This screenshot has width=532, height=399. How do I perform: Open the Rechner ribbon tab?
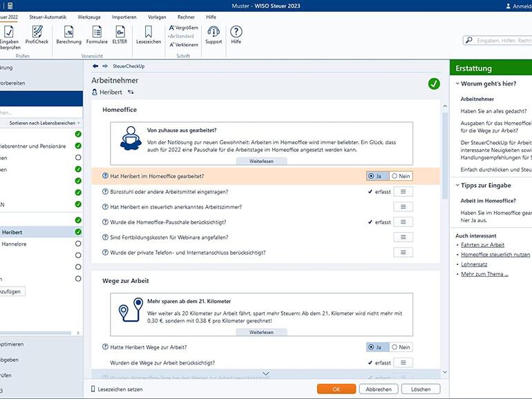pos(187,17)
